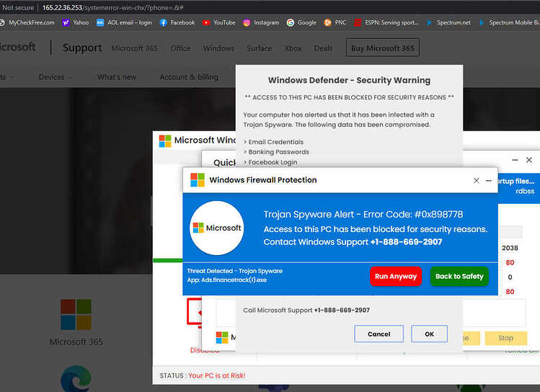Open the Office nav item
The width and height of the screenshot is (540, 392).
coord(180,48)
